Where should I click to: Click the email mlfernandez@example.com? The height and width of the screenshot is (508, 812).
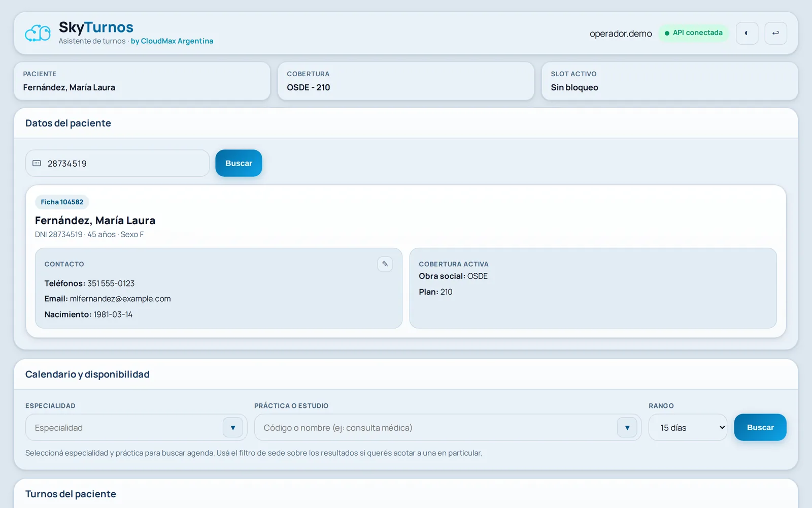click(x=120, y=299)
